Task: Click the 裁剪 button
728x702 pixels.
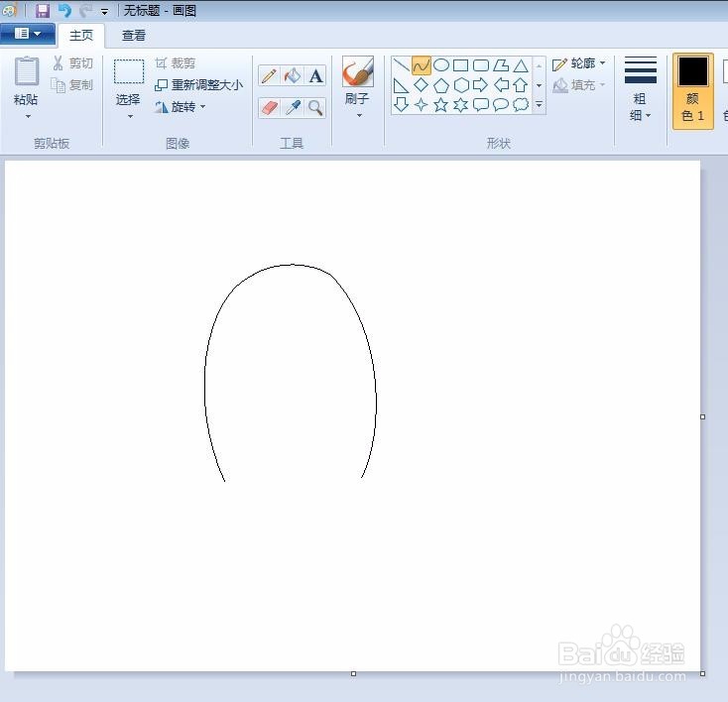Action: click(175, 63)
